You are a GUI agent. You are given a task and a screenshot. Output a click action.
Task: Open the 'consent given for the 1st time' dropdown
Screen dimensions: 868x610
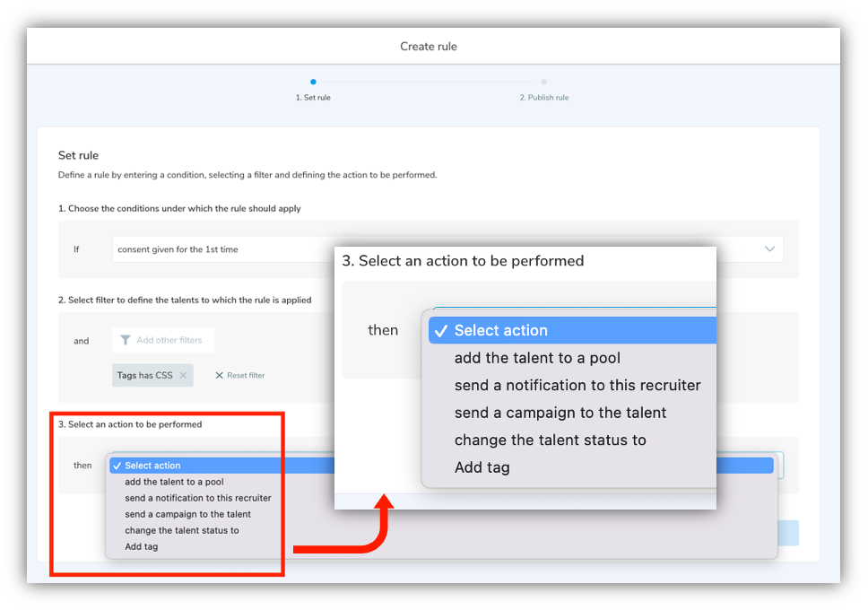[x=215, y=249]
